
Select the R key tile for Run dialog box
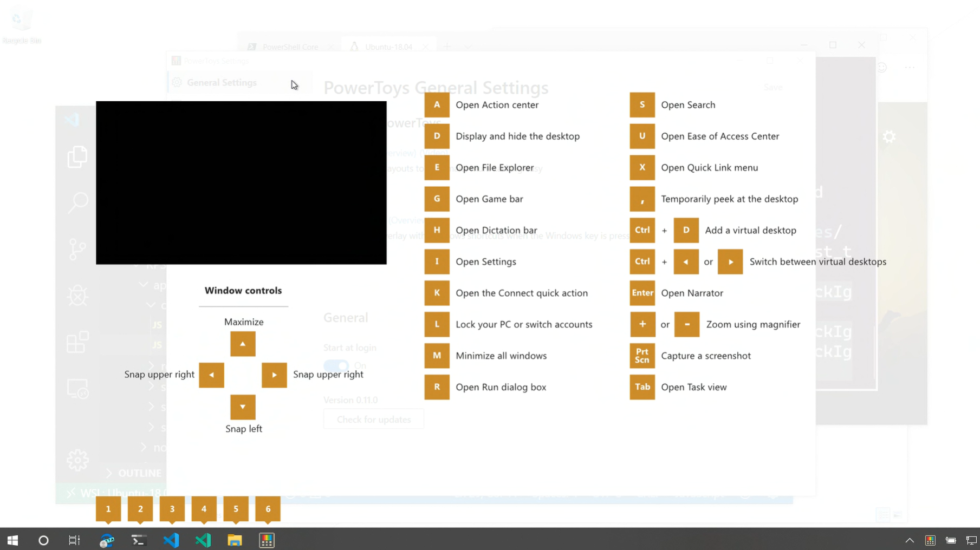point(437,387)
